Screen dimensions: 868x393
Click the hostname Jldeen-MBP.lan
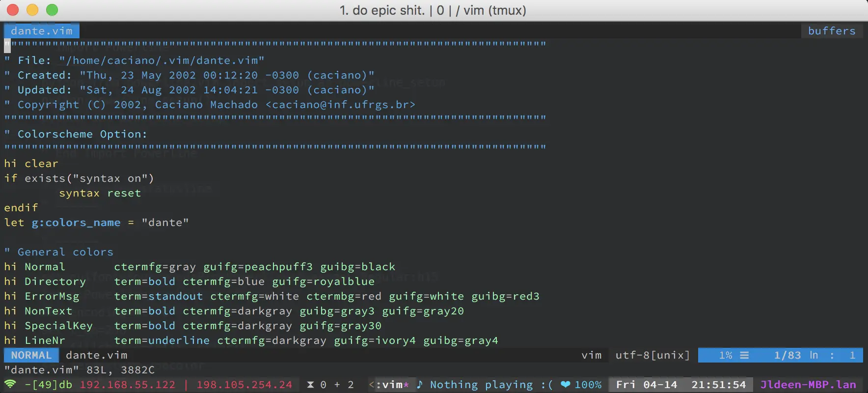pyautogui.click(x=808, y=385)
